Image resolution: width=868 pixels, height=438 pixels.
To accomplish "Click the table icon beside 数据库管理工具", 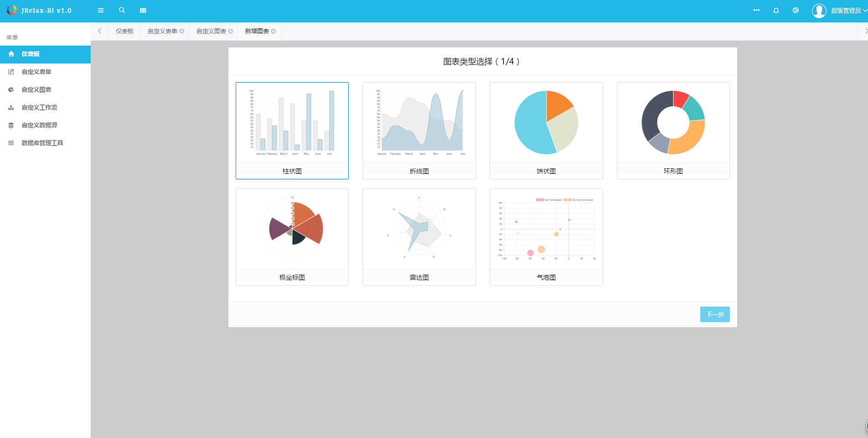I will click(x=11, y=143).
